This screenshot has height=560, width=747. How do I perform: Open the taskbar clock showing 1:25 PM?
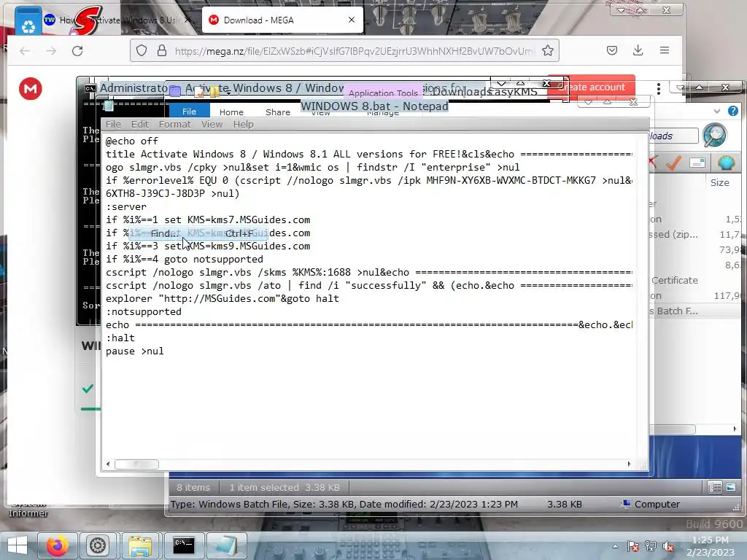coord(710,545)
